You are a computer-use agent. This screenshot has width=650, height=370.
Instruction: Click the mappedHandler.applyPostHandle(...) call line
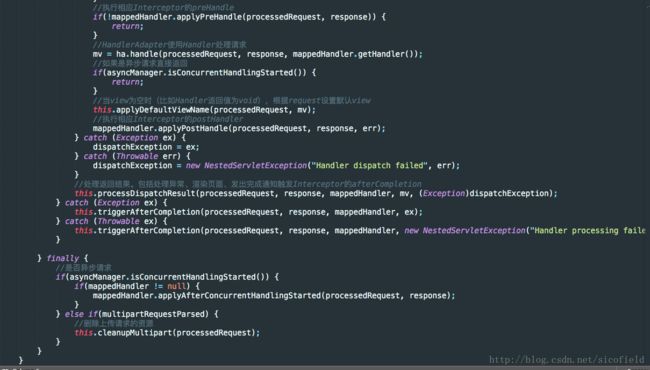point(239,128)
